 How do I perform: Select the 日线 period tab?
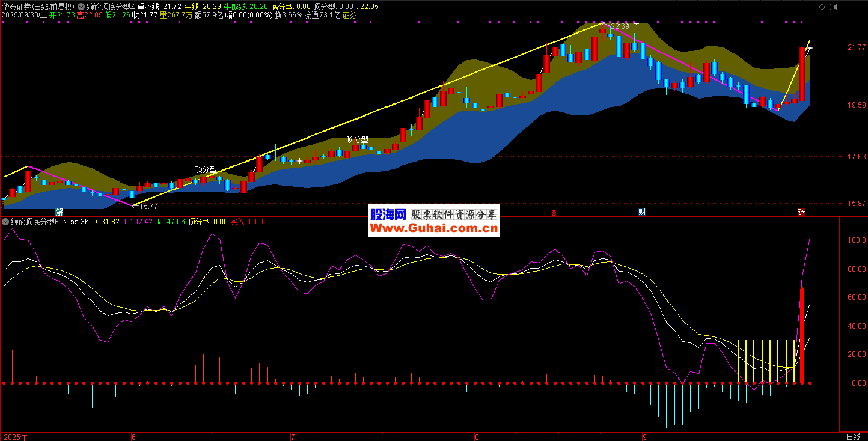pyautogui.click(x=853, y=436)
